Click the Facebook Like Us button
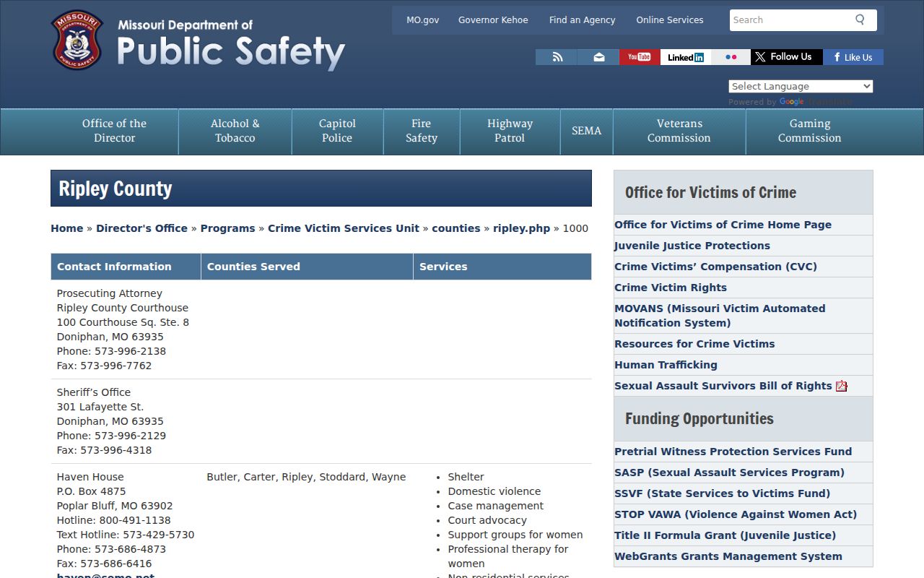This screenshot has height=578, width=924. tap(853, 57)
